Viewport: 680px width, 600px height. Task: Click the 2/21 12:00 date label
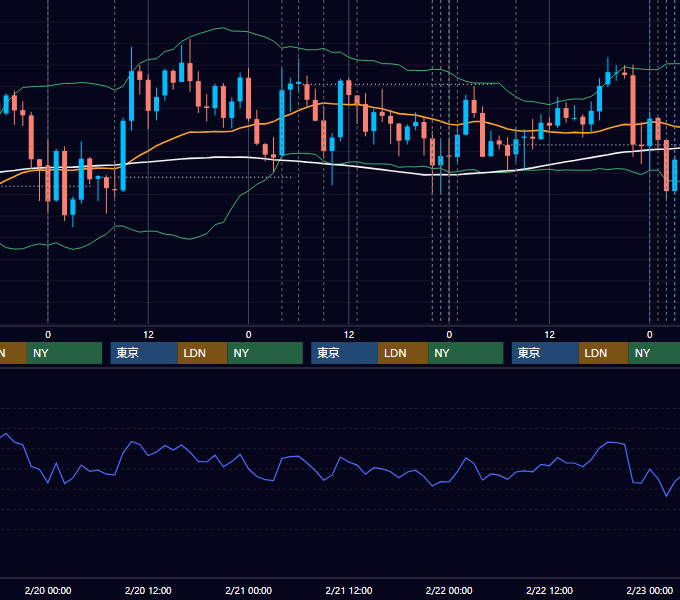point(349,590)
